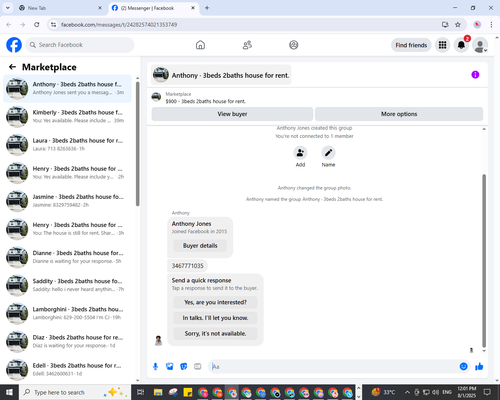Open the Kimberly conversation in list
500x400 pixels.
pyautogui.click(x=67, y=116)
